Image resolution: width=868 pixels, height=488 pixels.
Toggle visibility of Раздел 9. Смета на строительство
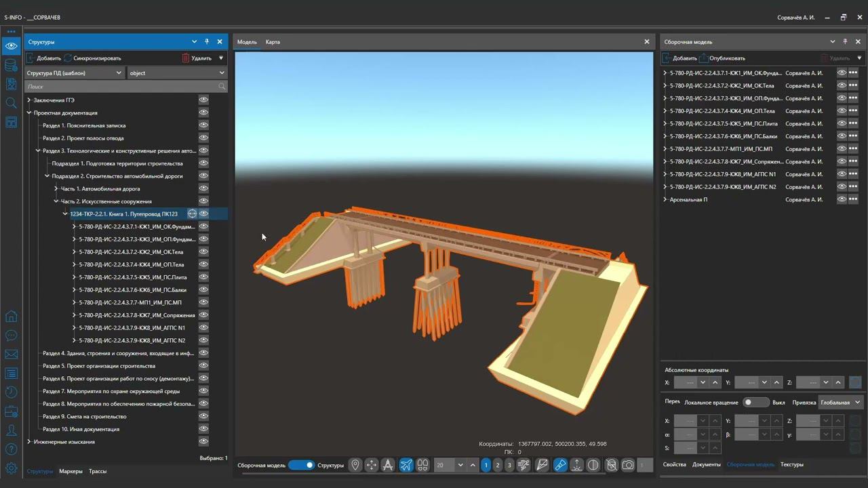(203, 416)
